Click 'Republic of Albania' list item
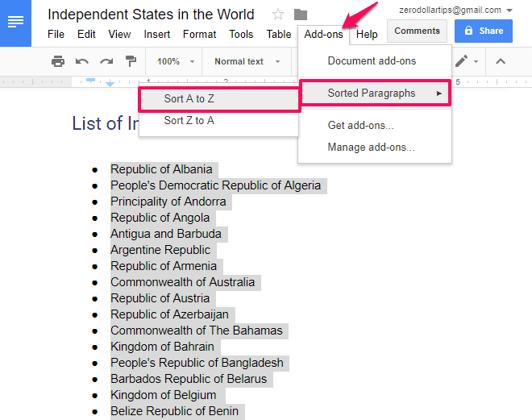Screen dimensions: 532x420 161,169
